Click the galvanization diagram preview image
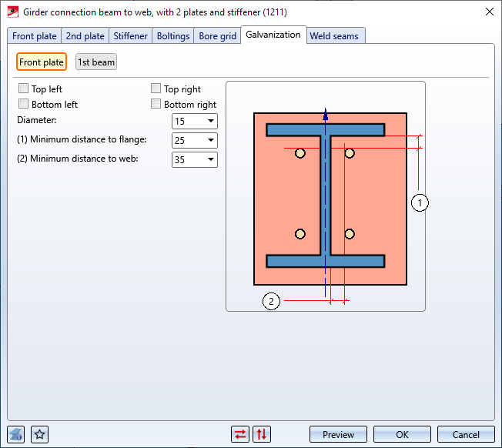Image resolution: width=502 pixels, height=448 pixels. point(326,196)
